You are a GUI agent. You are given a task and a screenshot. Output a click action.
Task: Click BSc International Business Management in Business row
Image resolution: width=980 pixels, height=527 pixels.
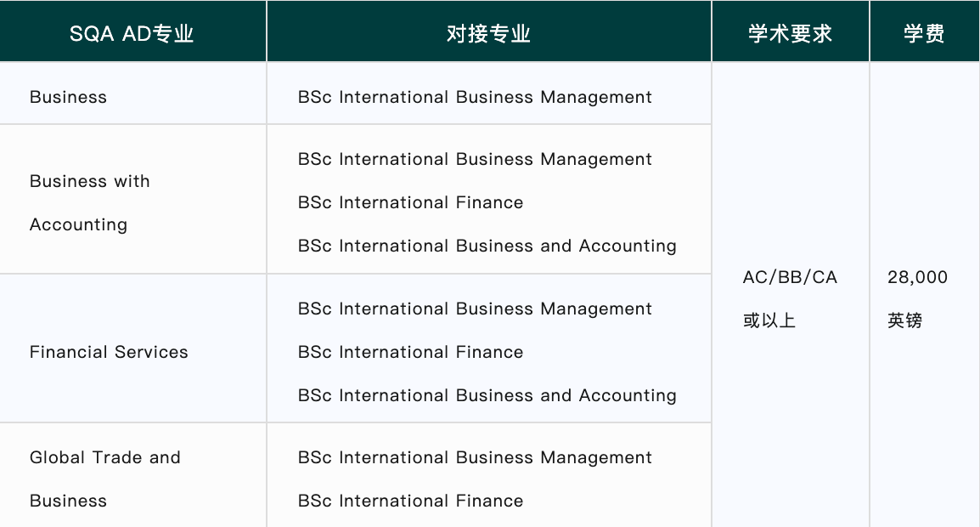pyautogui.click(x=475, y=97)
